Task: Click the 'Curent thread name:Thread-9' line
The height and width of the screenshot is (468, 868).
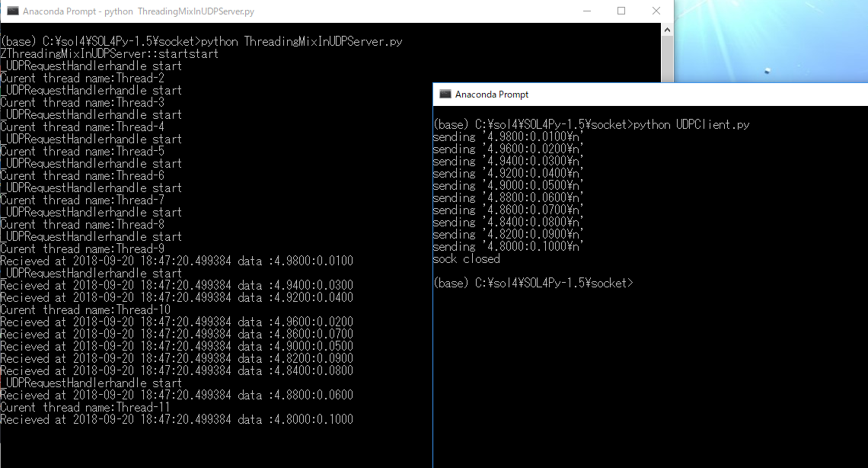Action: click(x=82, y=248)
